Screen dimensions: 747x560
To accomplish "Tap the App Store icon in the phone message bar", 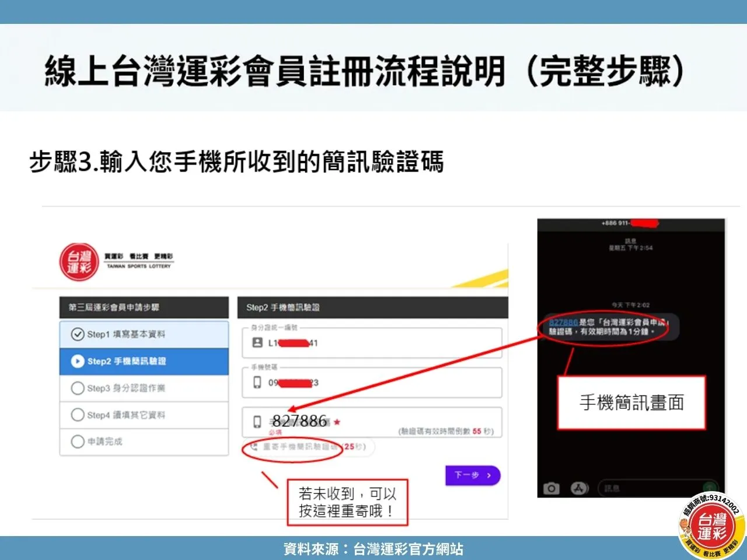I will tap(578, 488).
